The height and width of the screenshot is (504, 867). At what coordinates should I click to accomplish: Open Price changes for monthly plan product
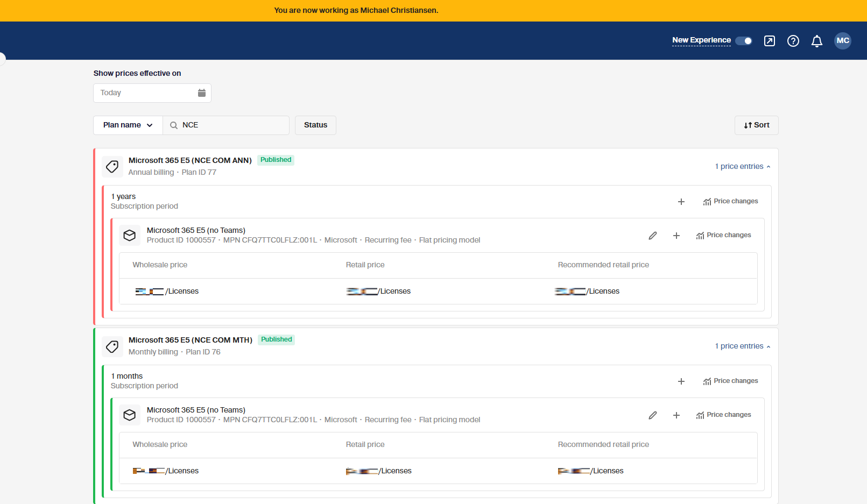723,415
